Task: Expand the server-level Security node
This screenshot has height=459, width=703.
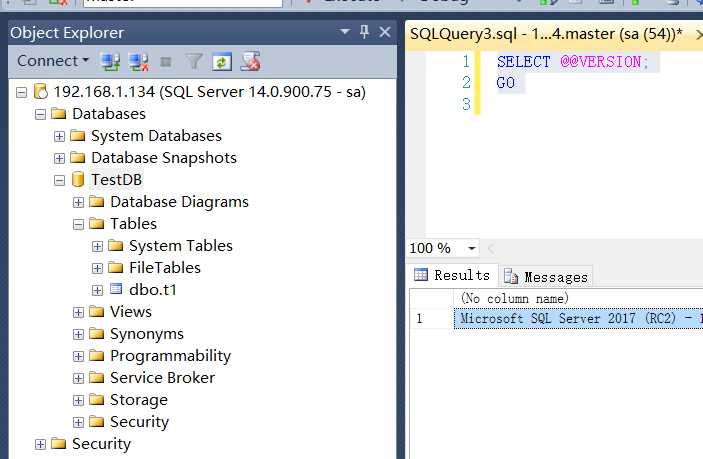Action: click(x=40, y=444)
